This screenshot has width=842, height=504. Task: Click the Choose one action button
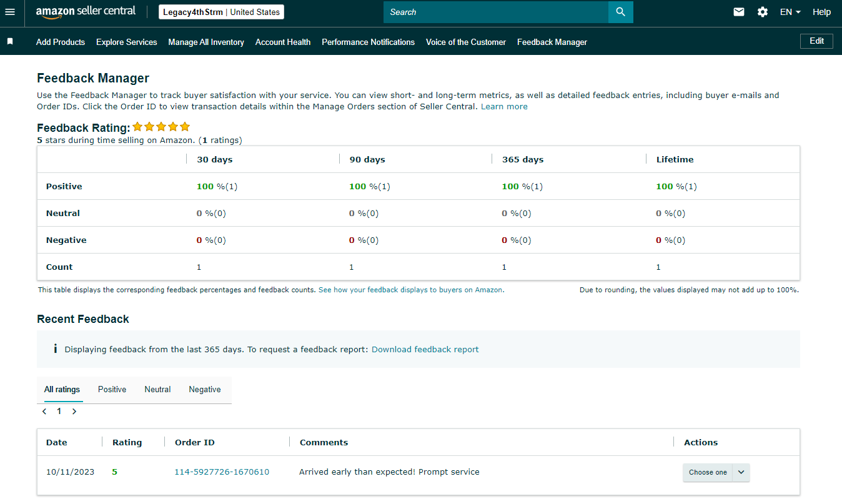coord(708,472)
